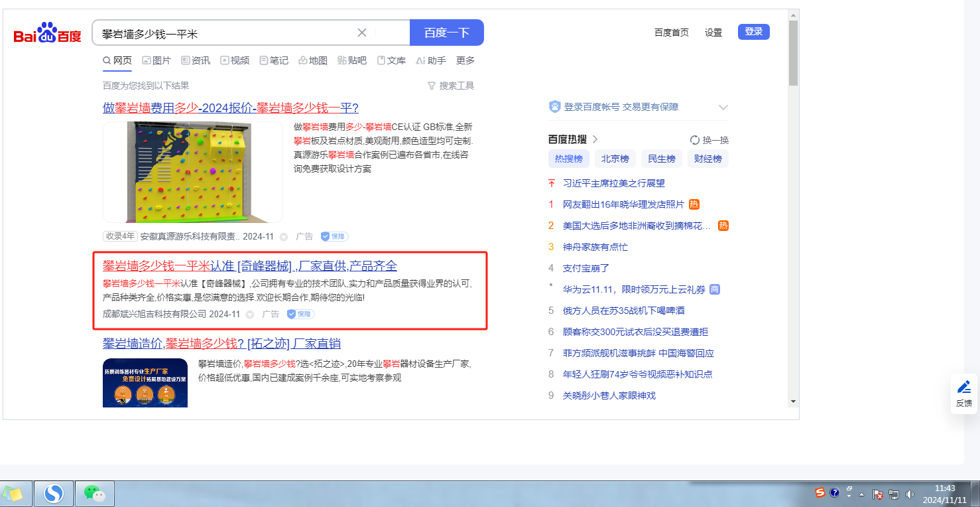This screenshot has width=980, height=507.
Task: Open hot topic 关晓彤小巷人家眼神戏
Action: point(609,396)
